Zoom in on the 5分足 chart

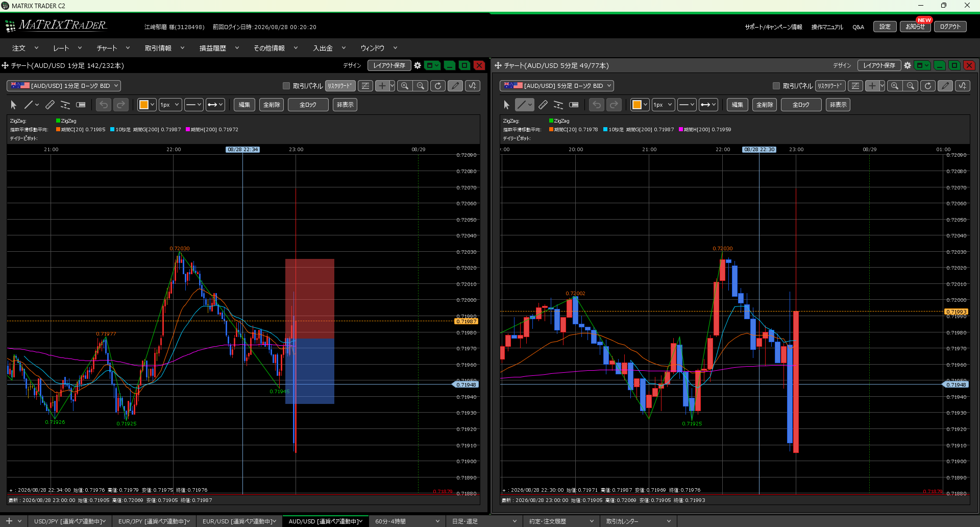895,86
